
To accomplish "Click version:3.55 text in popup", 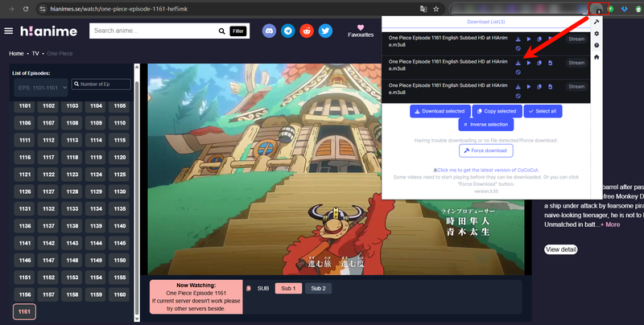I will click(x=486, y=191).
